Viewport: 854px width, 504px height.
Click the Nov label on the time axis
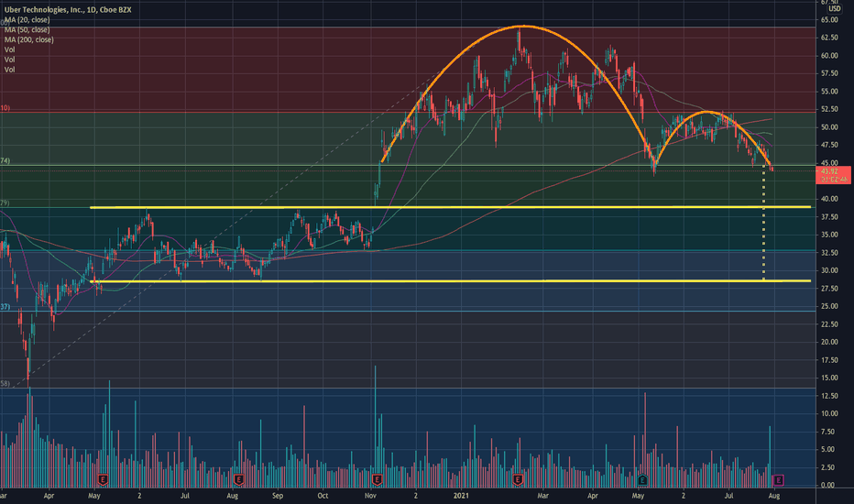coord(371,496)
